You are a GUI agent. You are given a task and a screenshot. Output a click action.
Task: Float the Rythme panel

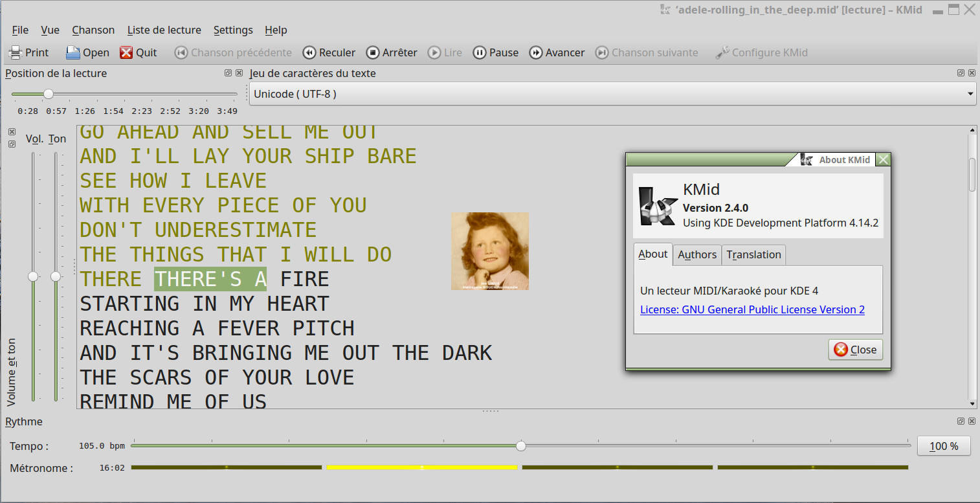coord(961,421)
